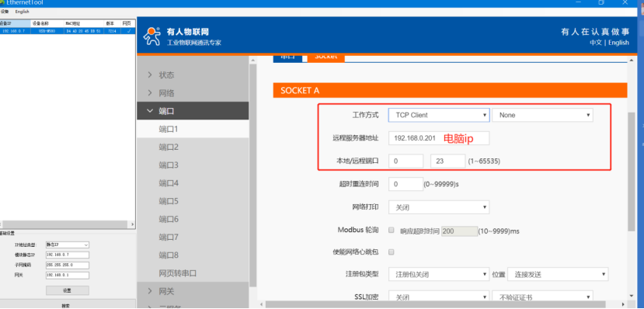Click the page scrollbar down arrow
This screenshot has width=644, height=309.
[x=632, y=295]
